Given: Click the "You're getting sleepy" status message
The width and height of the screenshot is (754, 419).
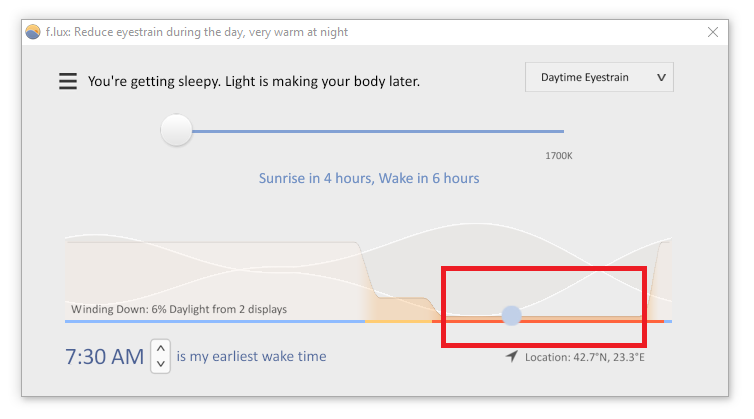Looking at the screenshot, I should click(253, 81).
